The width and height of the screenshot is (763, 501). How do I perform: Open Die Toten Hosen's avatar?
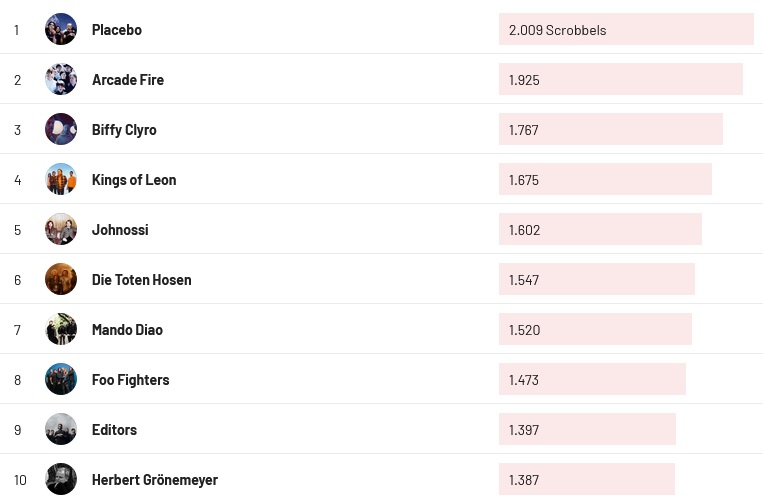point(61,279)
